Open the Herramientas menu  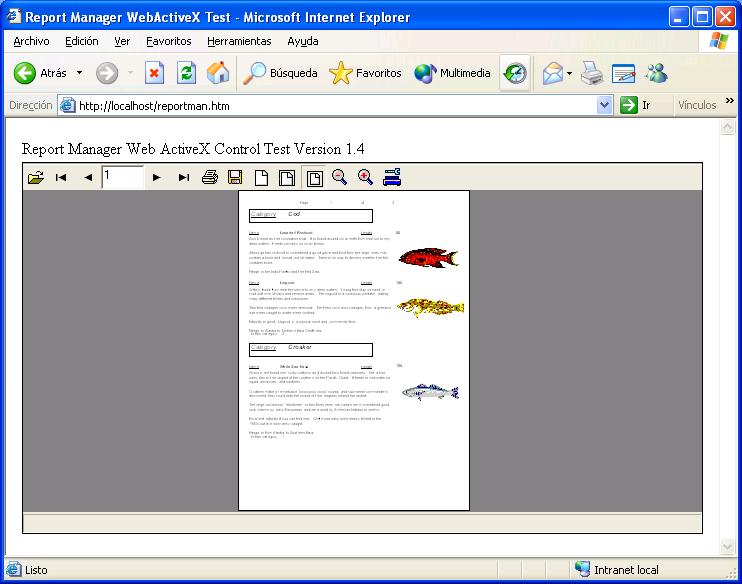[x=239, y=41]
